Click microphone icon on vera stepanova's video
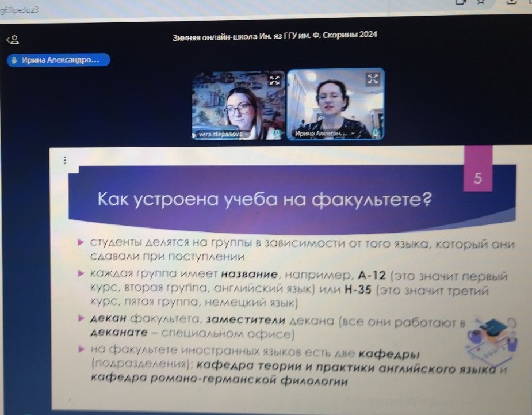532x415 pixels. point(277,134)
